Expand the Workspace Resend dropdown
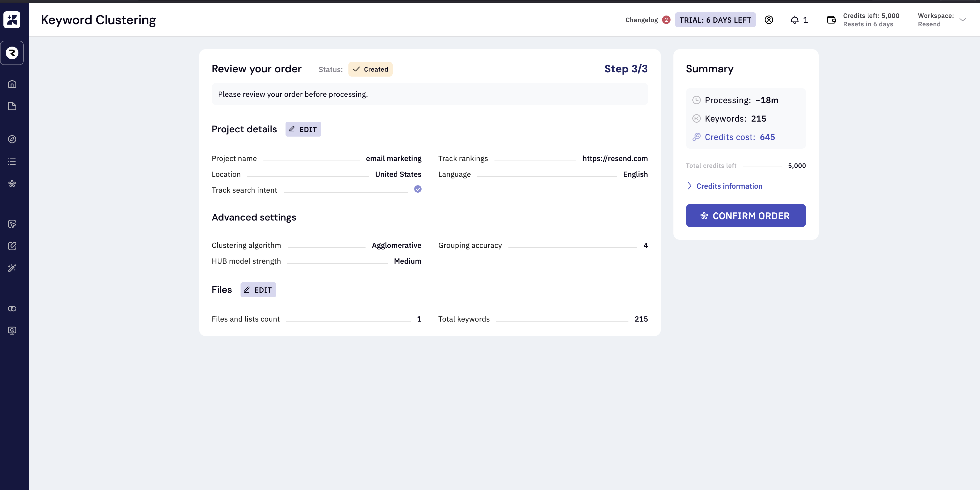Screen dimensions: 980x490 coord(963,20)
